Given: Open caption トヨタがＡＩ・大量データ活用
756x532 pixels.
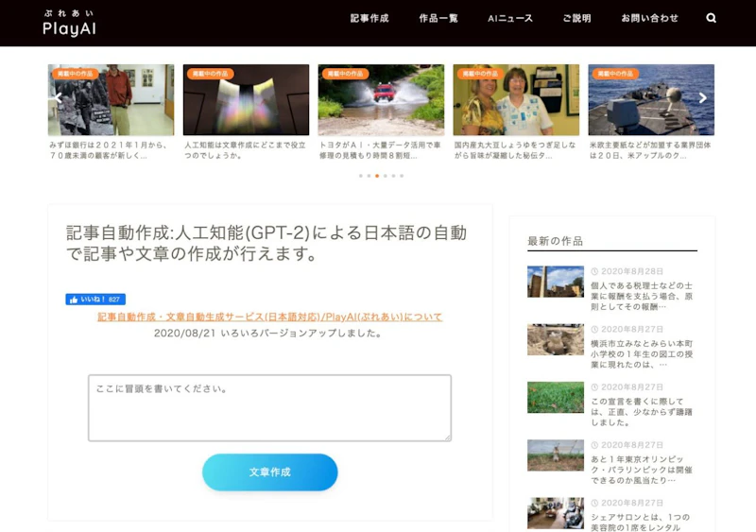Looking at the screenshot, I should point(380,150).
